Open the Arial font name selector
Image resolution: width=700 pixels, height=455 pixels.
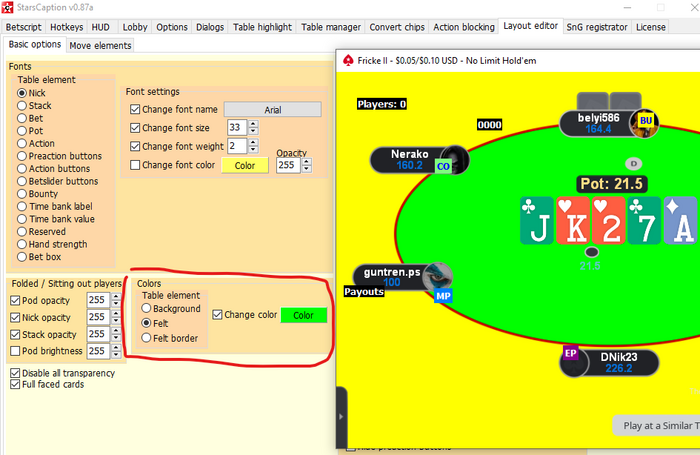coord(272,110)
